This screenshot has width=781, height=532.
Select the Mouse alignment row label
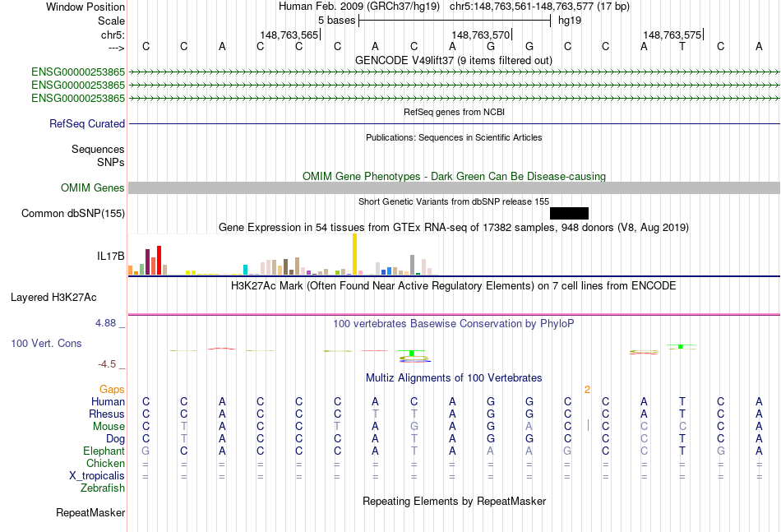pos(109,427)
